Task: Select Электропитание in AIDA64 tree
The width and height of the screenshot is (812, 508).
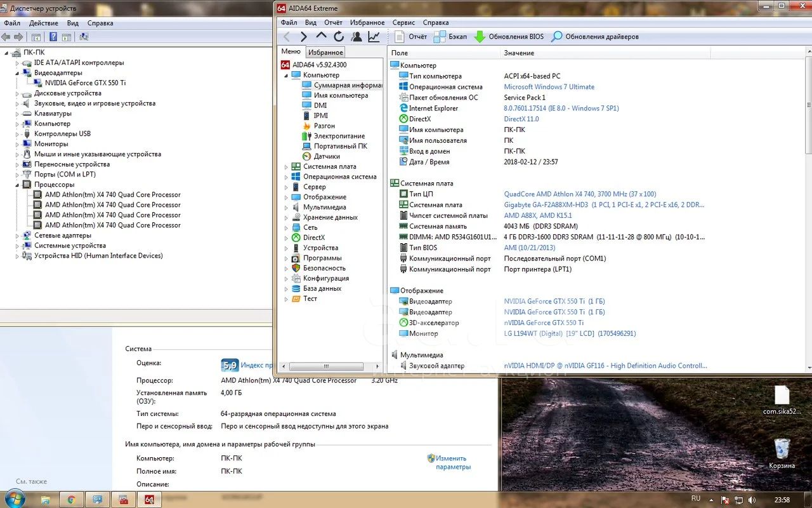Action: tap(339, 136)
